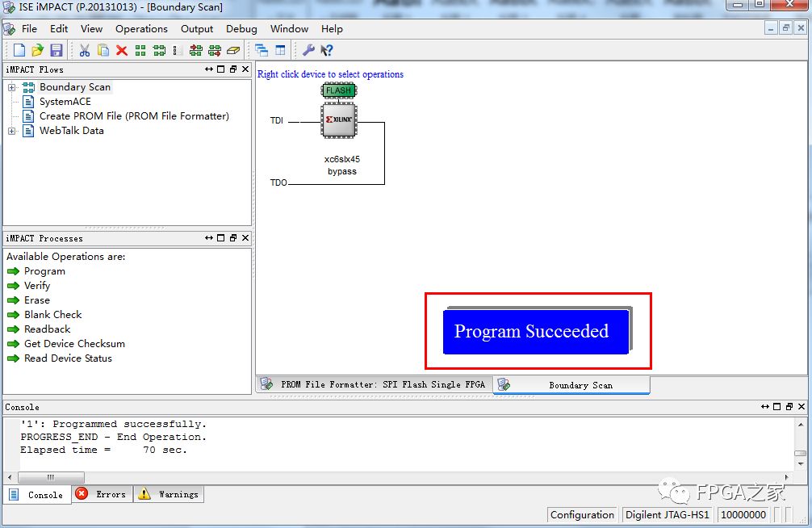
Task: Switch to the Console tab
Action: (x=37, y=495)
